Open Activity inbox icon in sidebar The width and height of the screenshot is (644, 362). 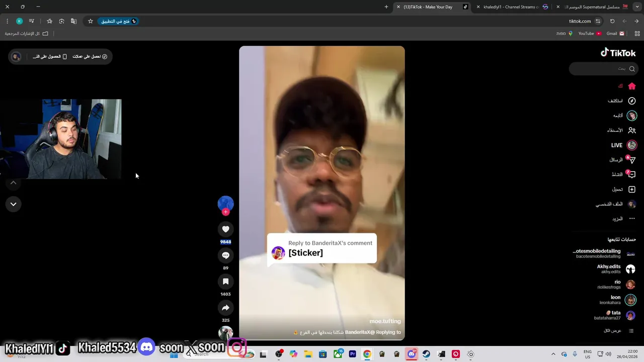(x=632, y=174)
